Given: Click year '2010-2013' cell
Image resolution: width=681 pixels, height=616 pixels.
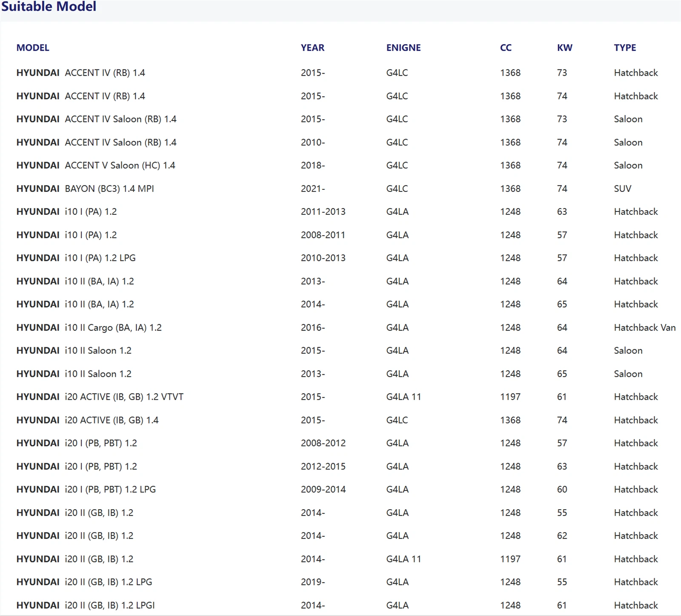Looking at the screenshot, I should coord(323,258).
